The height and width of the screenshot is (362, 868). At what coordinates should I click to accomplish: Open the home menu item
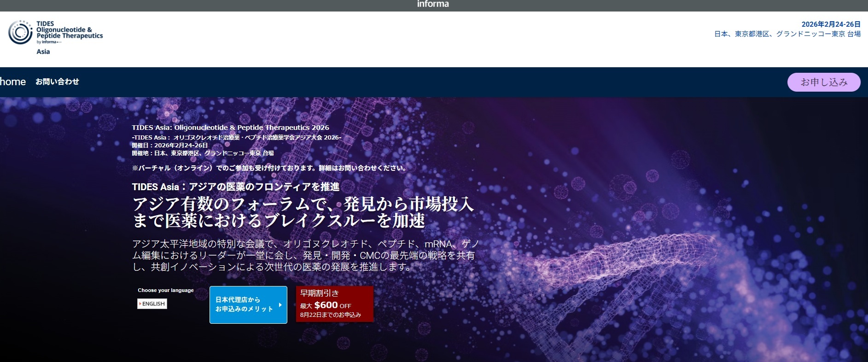[13, 82]
